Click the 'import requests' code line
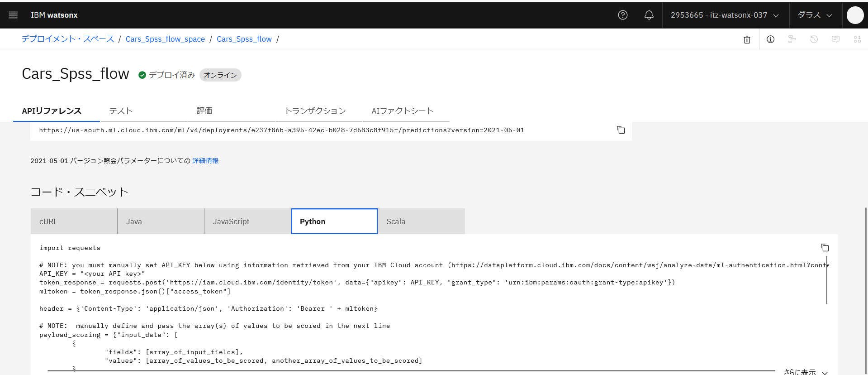868x375 pixels. [x=70, y=248]
